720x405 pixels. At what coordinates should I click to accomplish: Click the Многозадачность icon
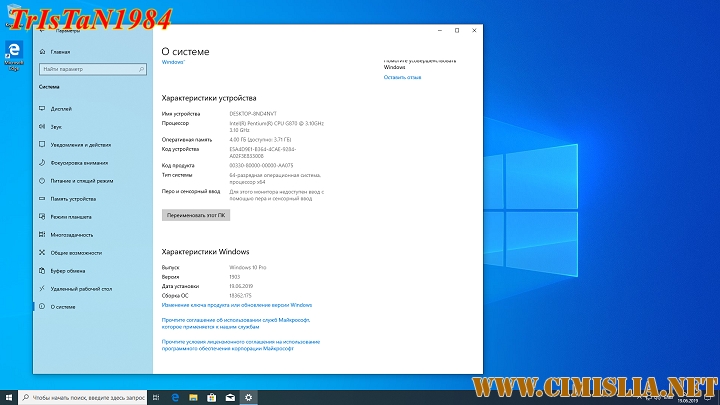pos(42,235)
